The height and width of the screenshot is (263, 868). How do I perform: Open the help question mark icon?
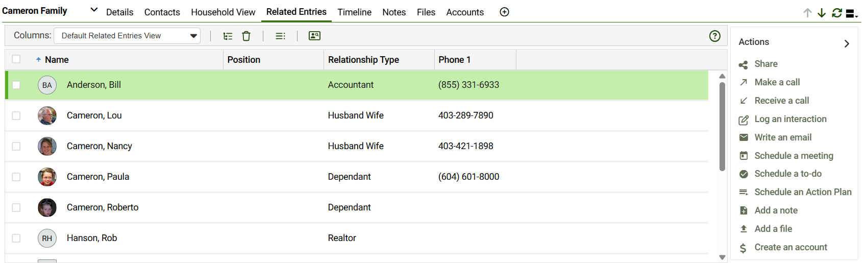715,36
